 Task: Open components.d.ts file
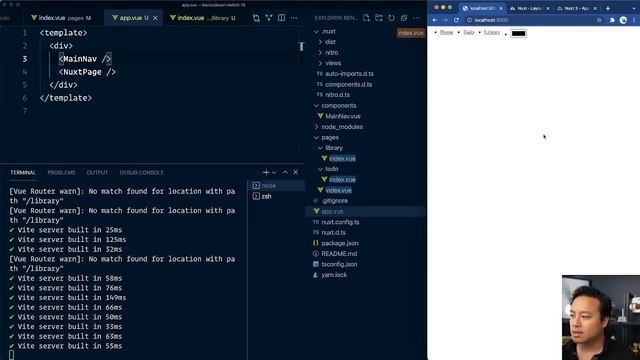349,84
